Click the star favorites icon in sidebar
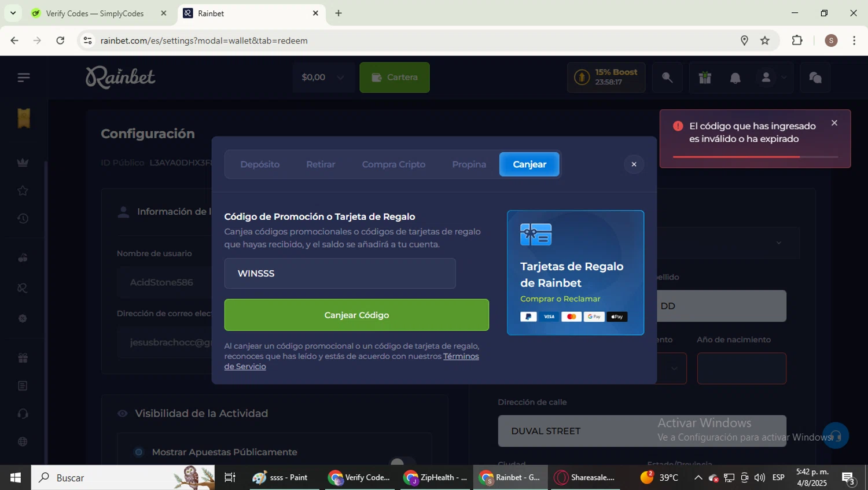The image size is (868, 490). click(23, 190)
